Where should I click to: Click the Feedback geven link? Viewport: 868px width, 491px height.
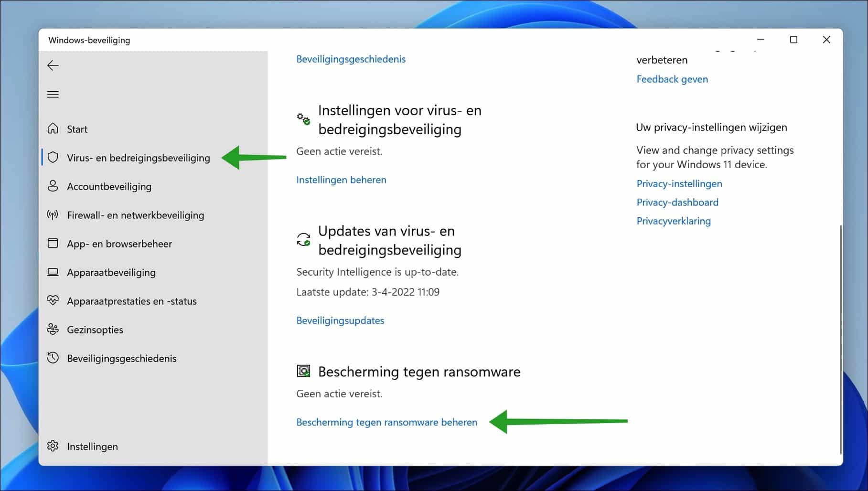coord(672,79)
